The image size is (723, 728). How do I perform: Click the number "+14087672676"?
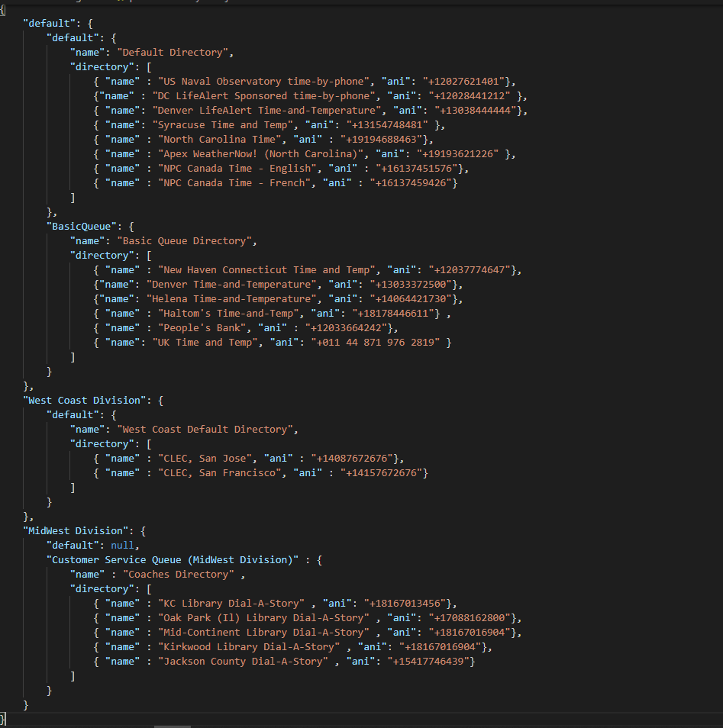tap(352, 459)
